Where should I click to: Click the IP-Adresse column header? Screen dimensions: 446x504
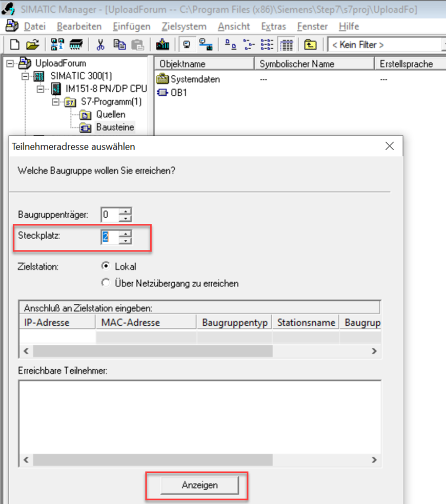coord(57,322)
